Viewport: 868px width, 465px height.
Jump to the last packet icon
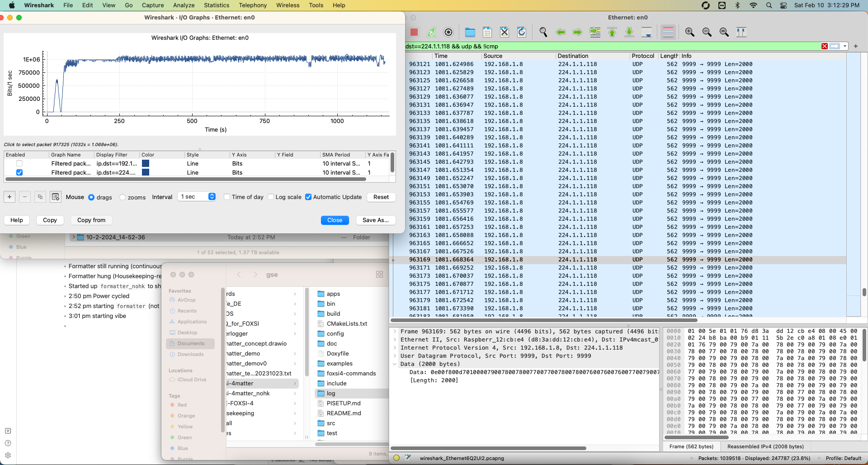[x=629, y=32]
